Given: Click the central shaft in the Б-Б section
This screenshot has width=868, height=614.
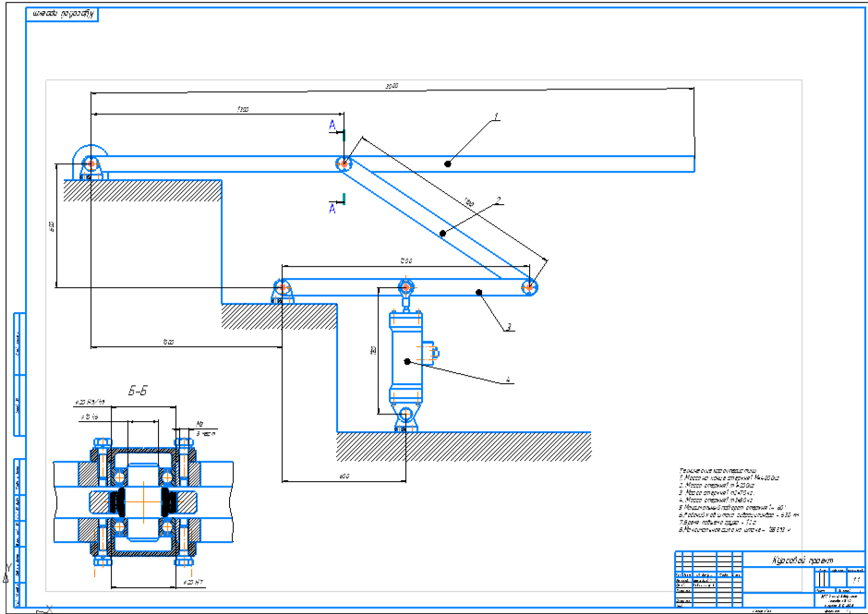Looking at the screenshot, I should tap(143, 501).
